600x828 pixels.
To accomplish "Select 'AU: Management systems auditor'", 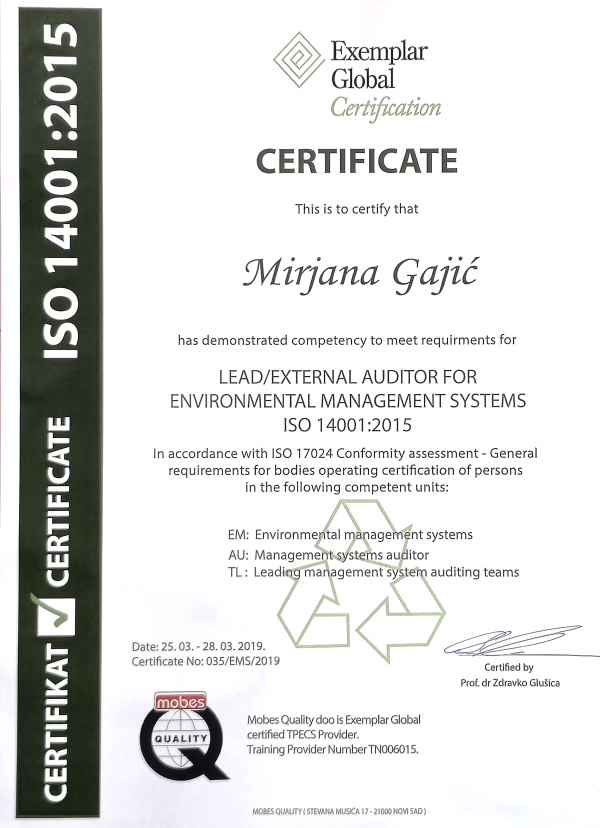I will 329,555.
